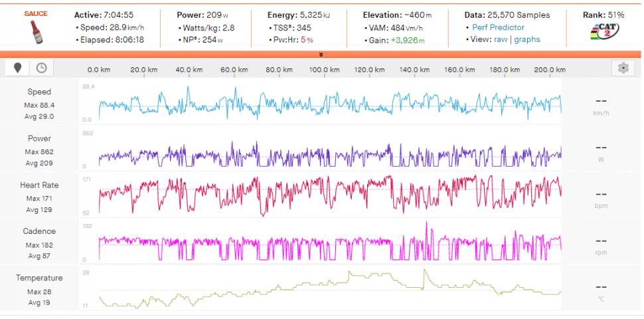Click the 100.0 km axis marker
The width and height of the screenshot is (644, 319).
pyautogui.click(x=325, y=70)
